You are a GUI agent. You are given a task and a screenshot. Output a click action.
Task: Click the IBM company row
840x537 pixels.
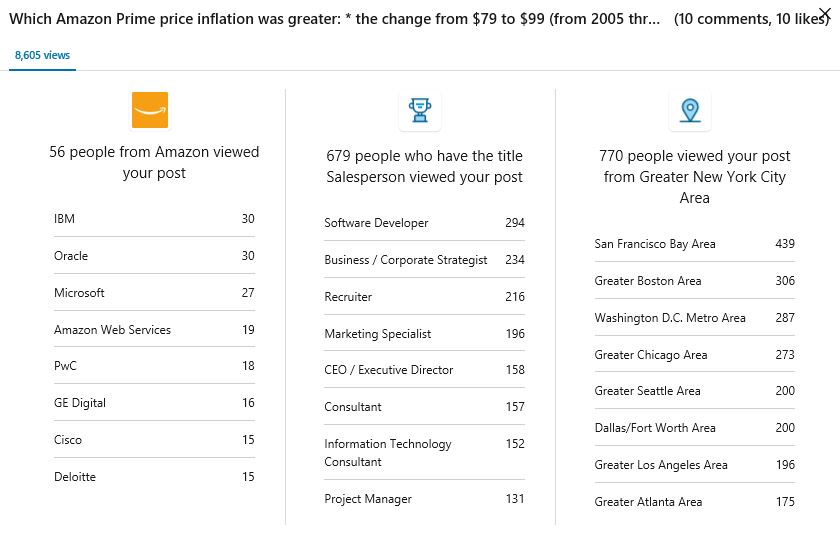pos(154,219)
